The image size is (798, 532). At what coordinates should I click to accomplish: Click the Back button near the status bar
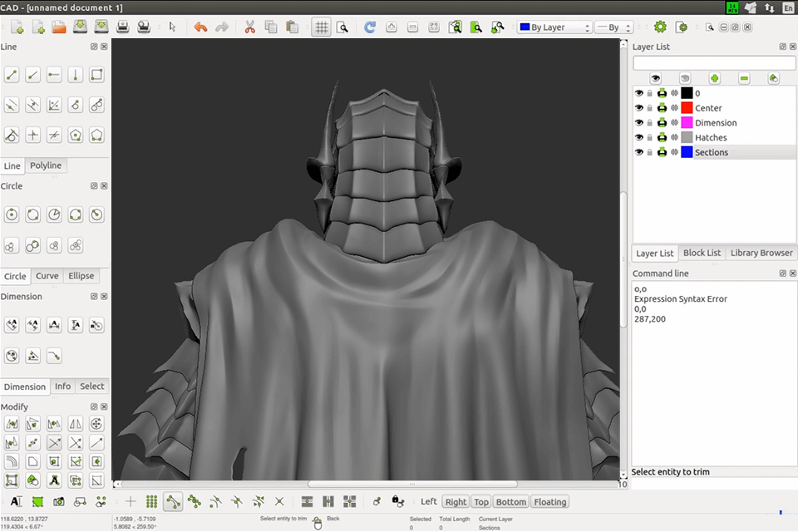point(333,517)
